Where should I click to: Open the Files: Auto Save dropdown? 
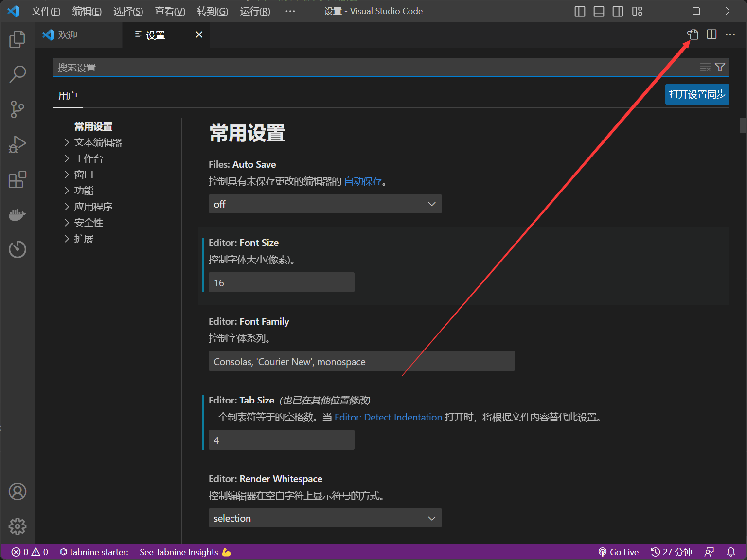[325, 204]
